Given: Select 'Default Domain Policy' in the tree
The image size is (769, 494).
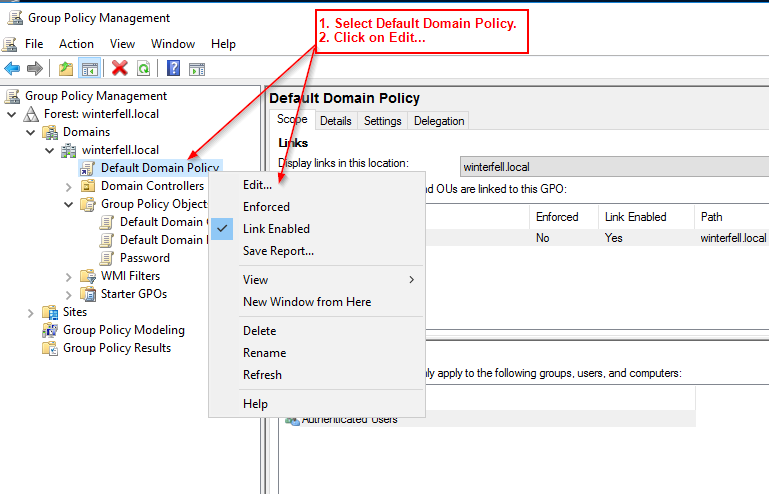Looking at the screenshot, I should coord(160,168).
